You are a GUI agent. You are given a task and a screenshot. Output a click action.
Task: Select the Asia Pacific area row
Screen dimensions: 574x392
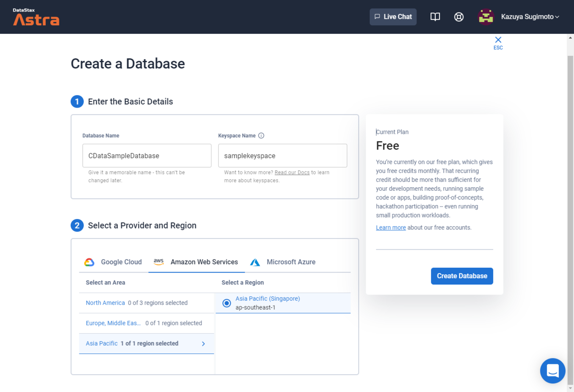tap(146, 344)
